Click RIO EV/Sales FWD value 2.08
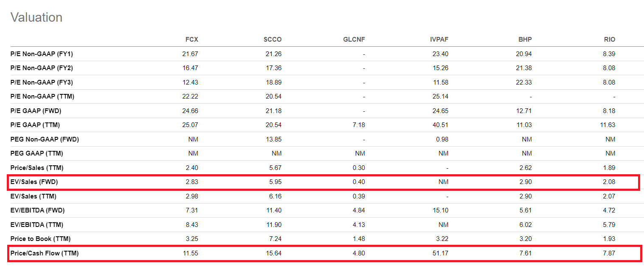 [609, 182]
